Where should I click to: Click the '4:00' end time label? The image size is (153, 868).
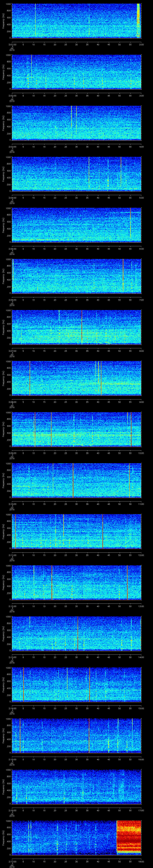click(141, 147)
